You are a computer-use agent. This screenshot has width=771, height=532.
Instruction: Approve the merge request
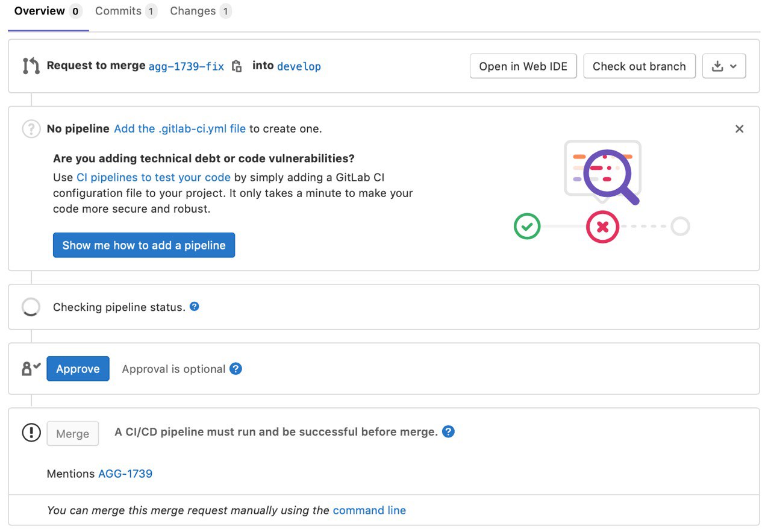point(78,369)
